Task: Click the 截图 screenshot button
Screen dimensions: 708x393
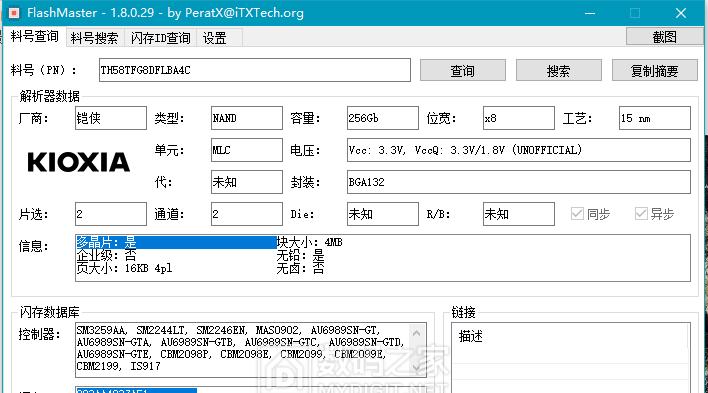Action: click(664, 37)
